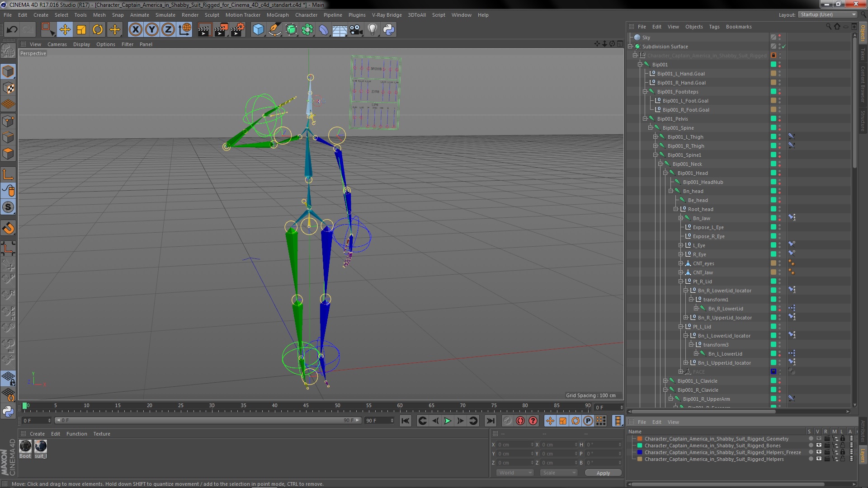
Task: Toggle the Z axis lock
Action: pyautogui.click(x=168, y=30)
